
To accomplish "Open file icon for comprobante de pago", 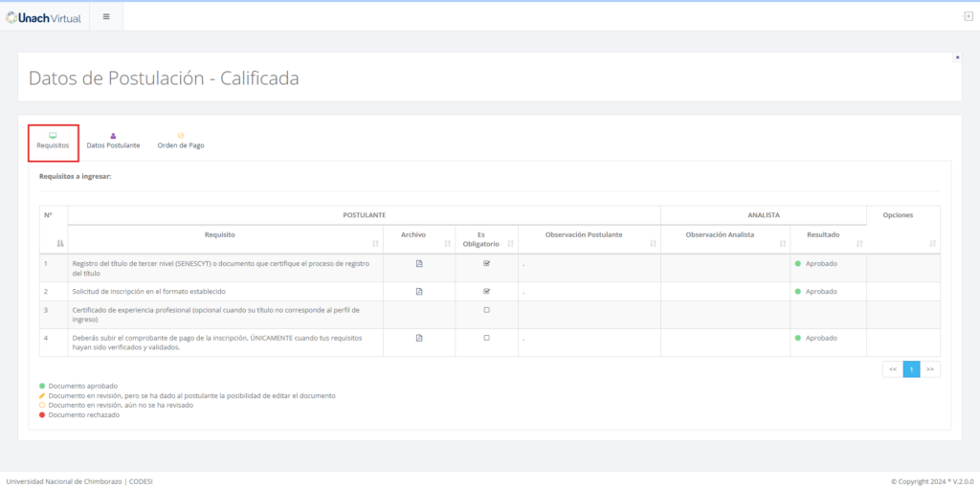I will coord(418,338).
